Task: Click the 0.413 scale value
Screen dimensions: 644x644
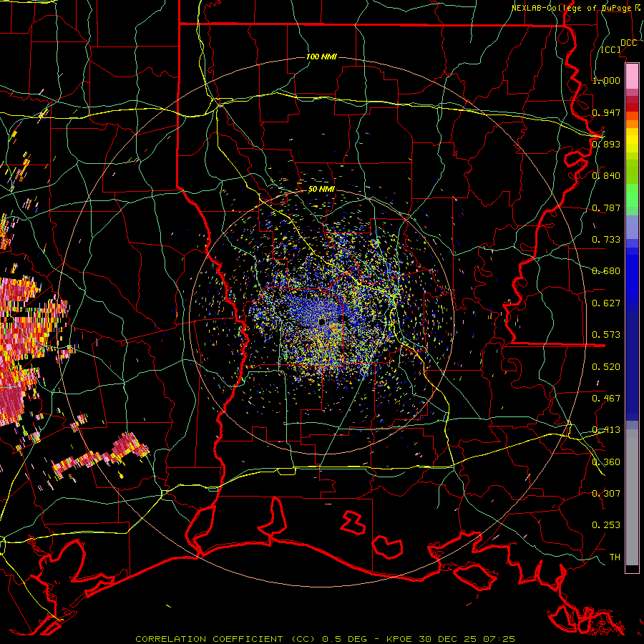Action: point(606,430)
